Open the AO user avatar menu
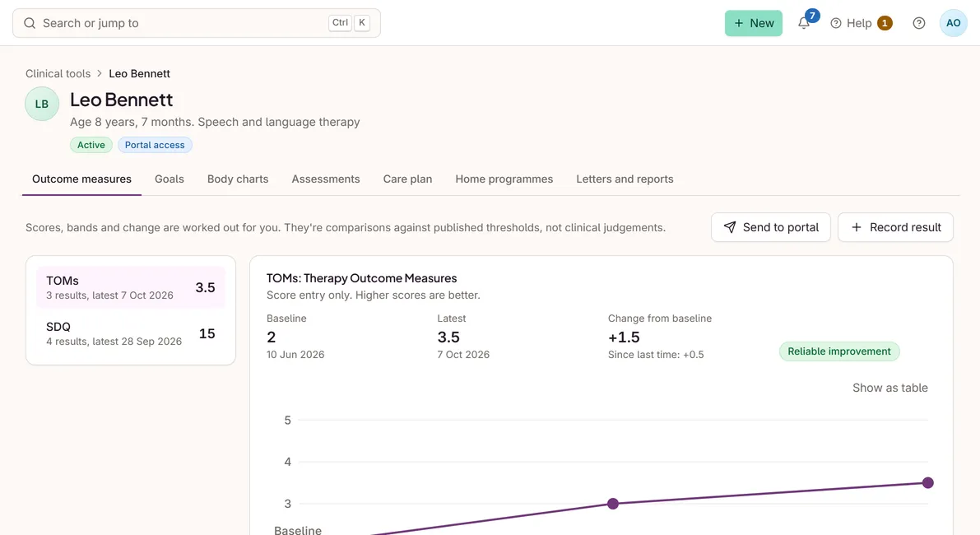Viewport: 980px width, 535px height. pyautogui.click(x=953, y=23)
